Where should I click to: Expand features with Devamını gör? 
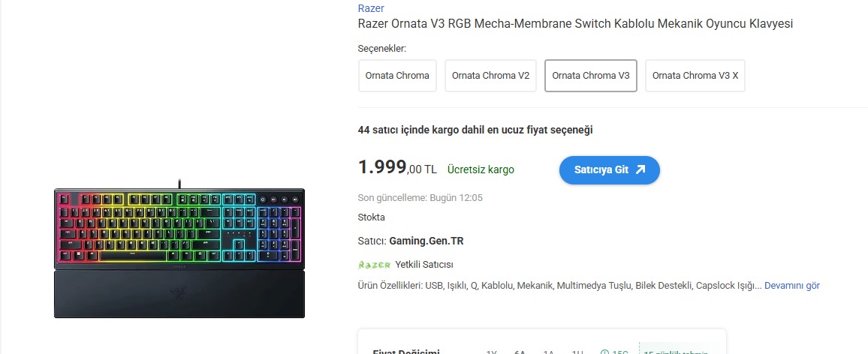791,286
